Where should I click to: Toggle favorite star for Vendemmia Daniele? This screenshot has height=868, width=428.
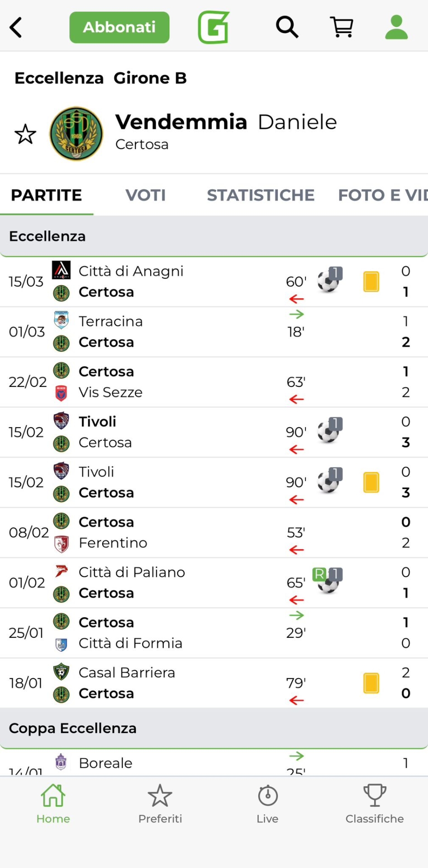(x=25, y=134)
